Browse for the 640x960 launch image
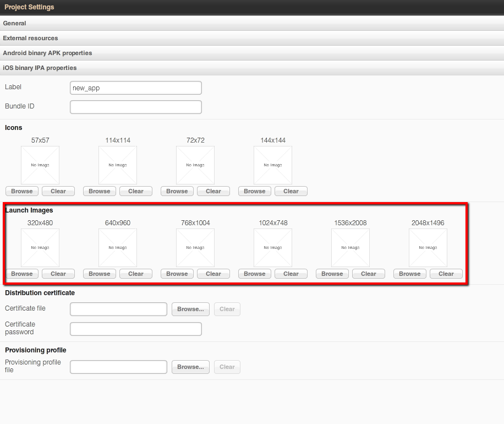 pyautogui.click(x=100, y=274)
